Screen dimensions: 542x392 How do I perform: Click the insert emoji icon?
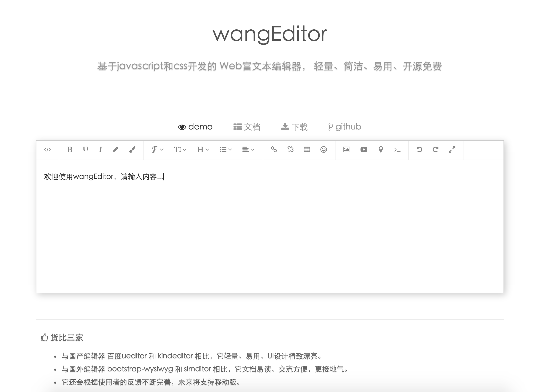pos(324,150)
